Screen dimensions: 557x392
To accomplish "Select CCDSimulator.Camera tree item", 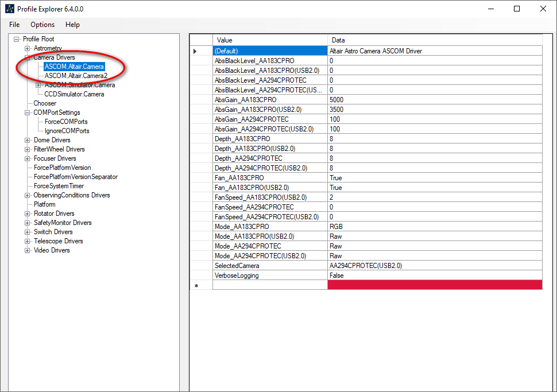I will (x=74, y=94).
